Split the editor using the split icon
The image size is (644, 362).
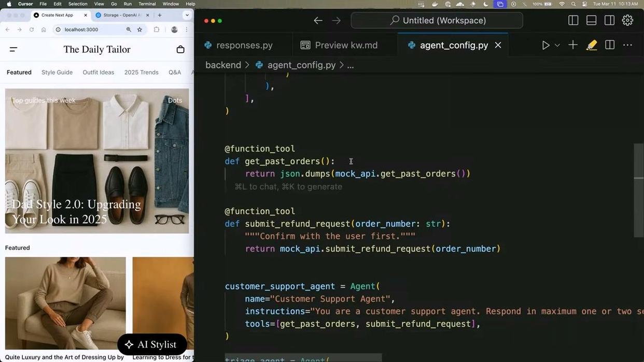(610, 45)
